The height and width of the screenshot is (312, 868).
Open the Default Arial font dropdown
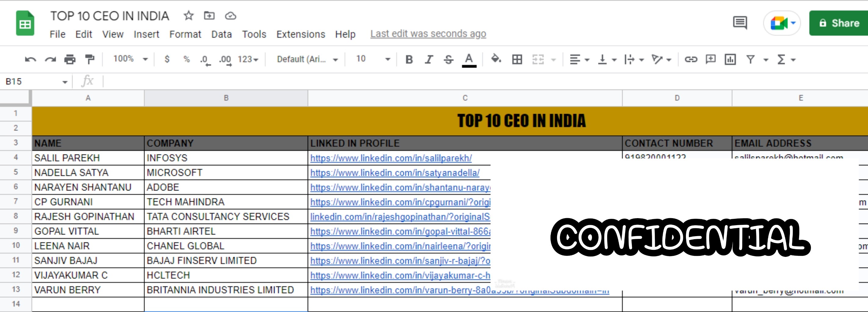point(307,60)
